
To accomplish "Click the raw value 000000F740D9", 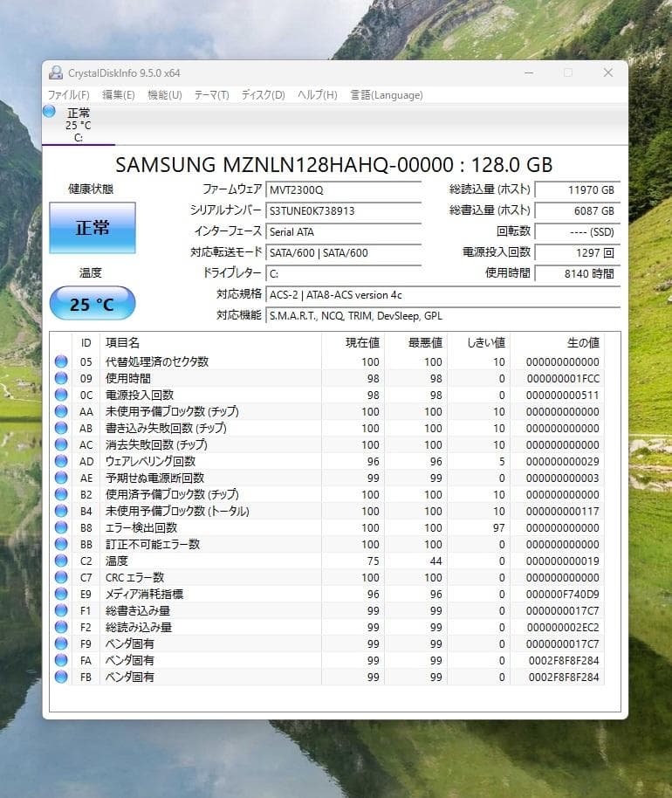I will tap(563, 594).
